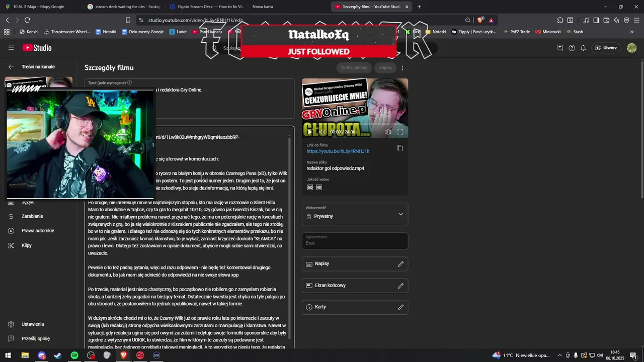The width and height of the screenshot is (644, 362).
Task: Click the Cofnij zmiany button
Action: [x=354, y=67]
